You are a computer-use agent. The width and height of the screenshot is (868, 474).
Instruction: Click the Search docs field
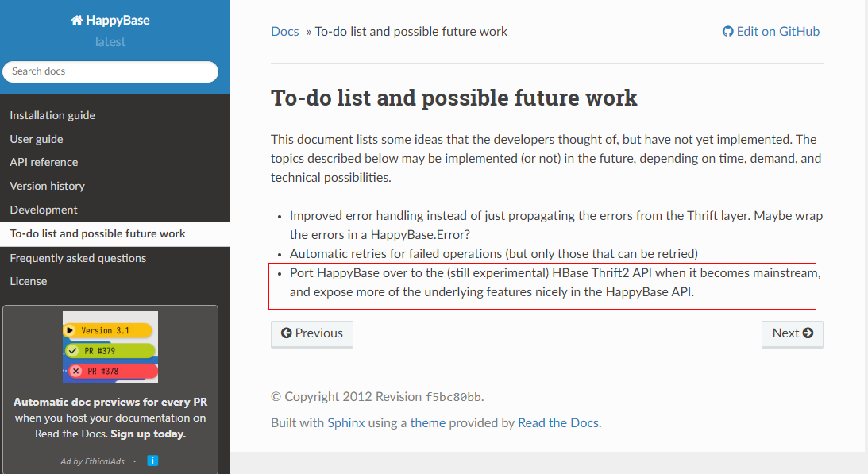pyautogui.click(x=110, y=71)
